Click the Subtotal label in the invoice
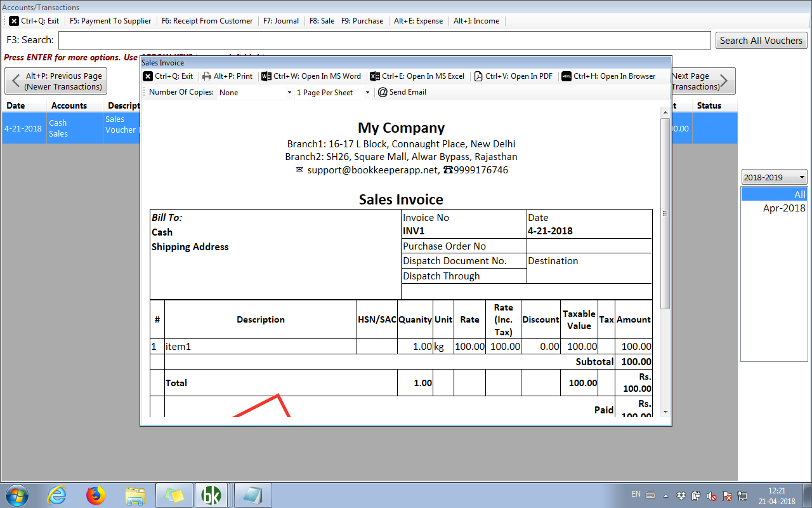 [594, 362]
